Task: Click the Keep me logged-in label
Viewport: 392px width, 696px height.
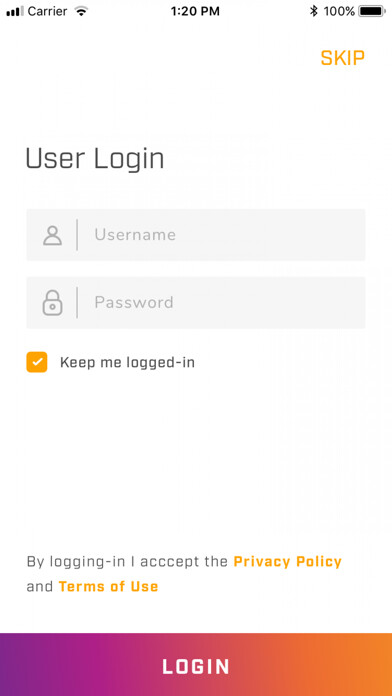Action: 127,363
